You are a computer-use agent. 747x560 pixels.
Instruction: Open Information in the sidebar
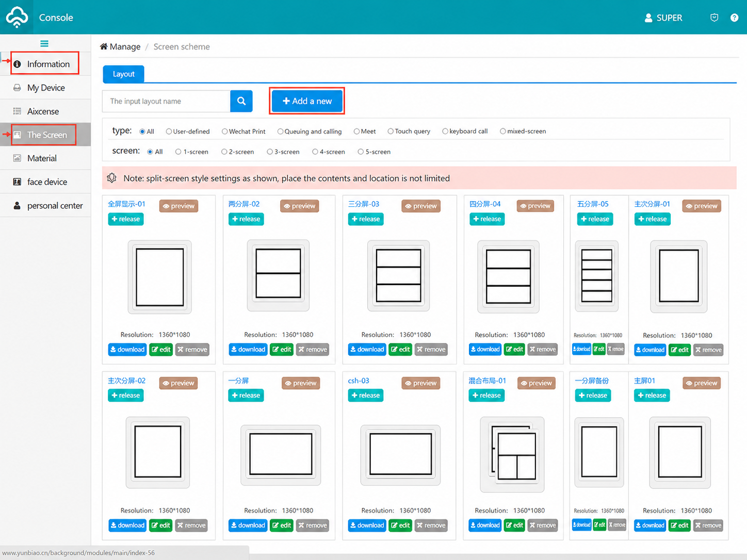45,64
